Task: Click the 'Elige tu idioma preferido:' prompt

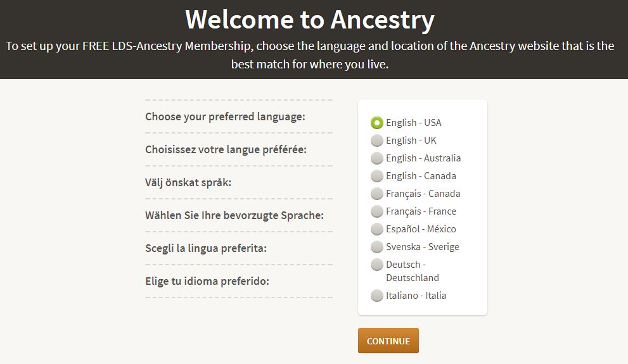Action: [x=207, y=281]
